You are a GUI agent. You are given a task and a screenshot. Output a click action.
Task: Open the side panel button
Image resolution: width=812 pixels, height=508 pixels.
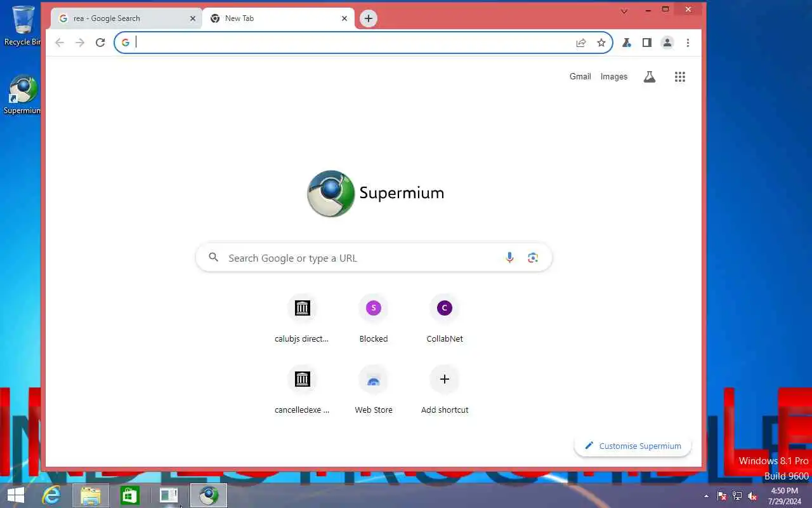point(647,43)
